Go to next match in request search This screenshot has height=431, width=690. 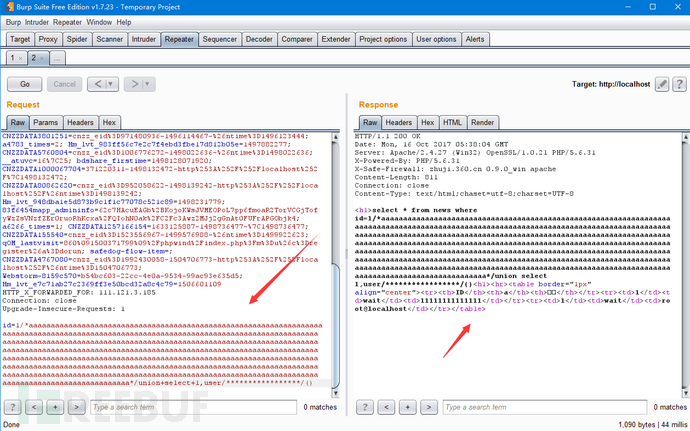[x=77, y=407]
